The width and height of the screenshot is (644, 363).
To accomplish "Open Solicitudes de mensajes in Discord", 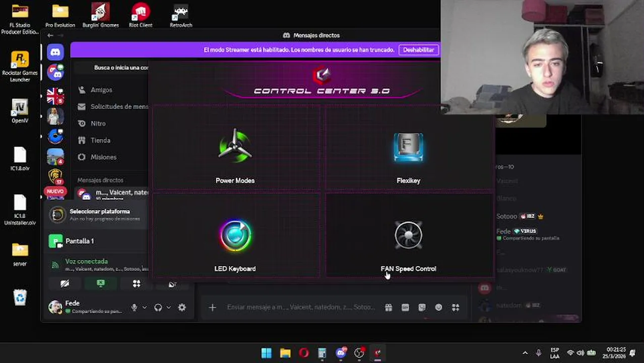I will coord(112,106).
